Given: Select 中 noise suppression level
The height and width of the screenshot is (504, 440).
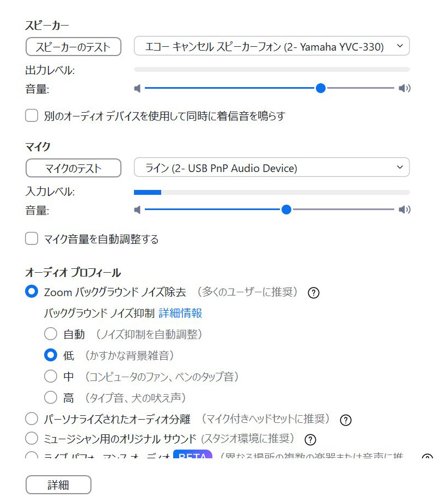Looking at the screenshot, I should (x=51, y=376).
